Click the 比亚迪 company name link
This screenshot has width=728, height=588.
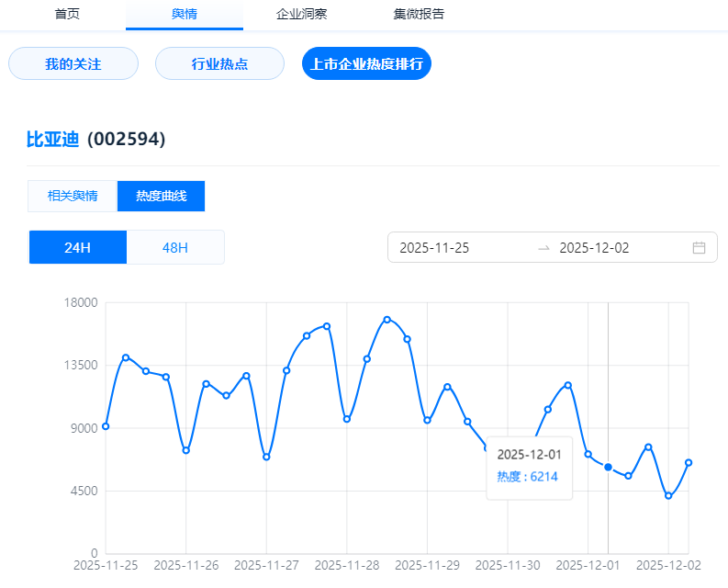click(52, 140)
